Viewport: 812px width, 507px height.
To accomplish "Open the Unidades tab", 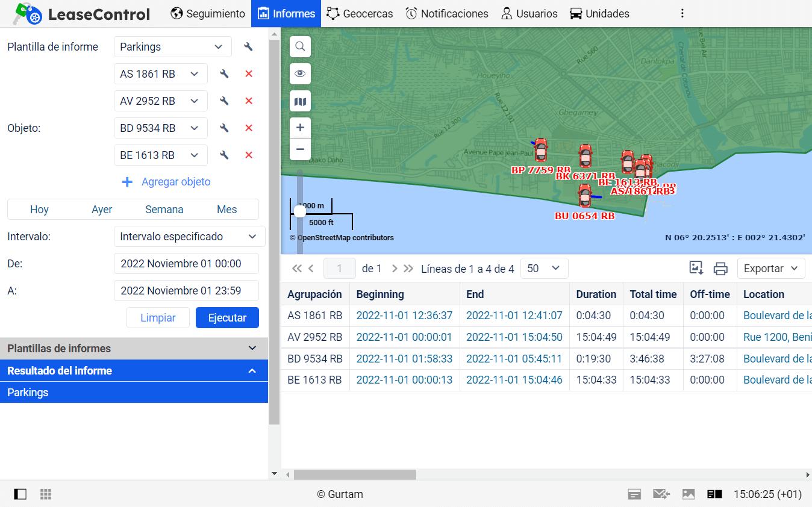I will pos(599,13).
